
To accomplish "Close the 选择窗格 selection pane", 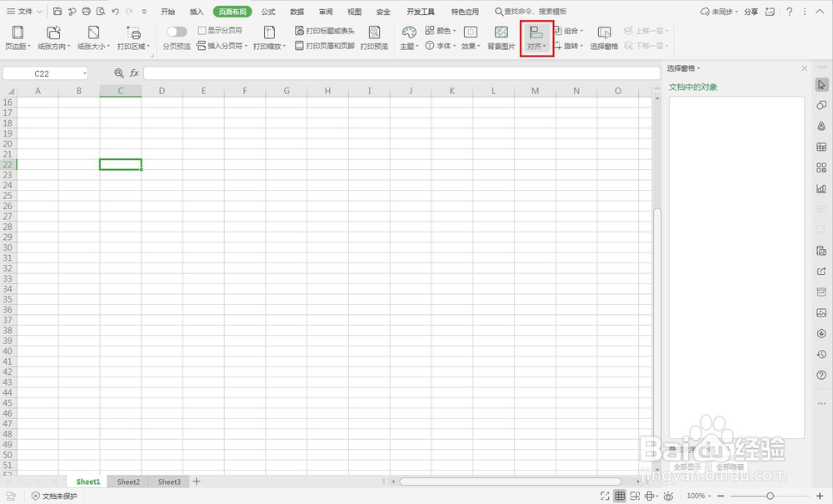I will 805,68.
